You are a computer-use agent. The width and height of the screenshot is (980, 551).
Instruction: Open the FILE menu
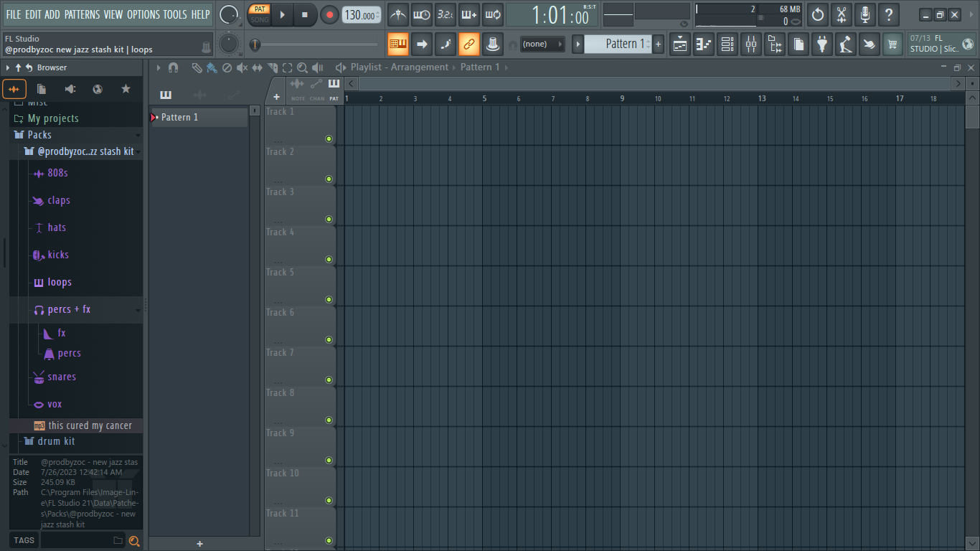tap(14, 14)
